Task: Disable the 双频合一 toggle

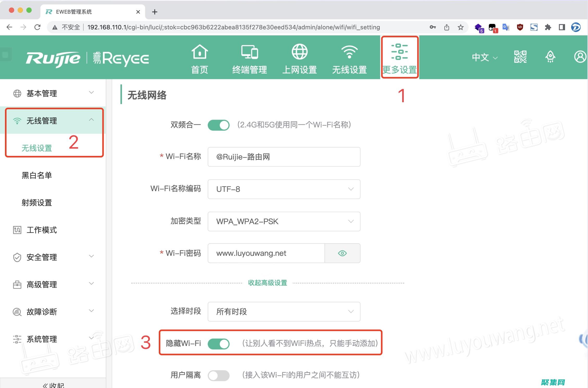Action: 219,125
